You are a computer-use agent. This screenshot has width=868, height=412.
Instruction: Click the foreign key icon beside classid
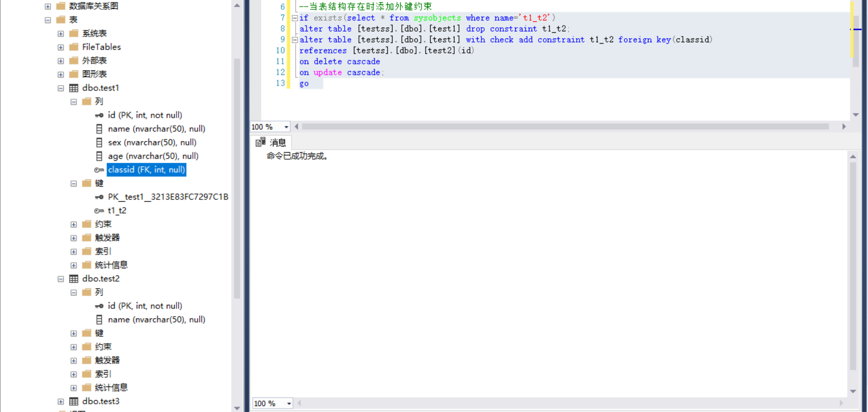point(99,169)
